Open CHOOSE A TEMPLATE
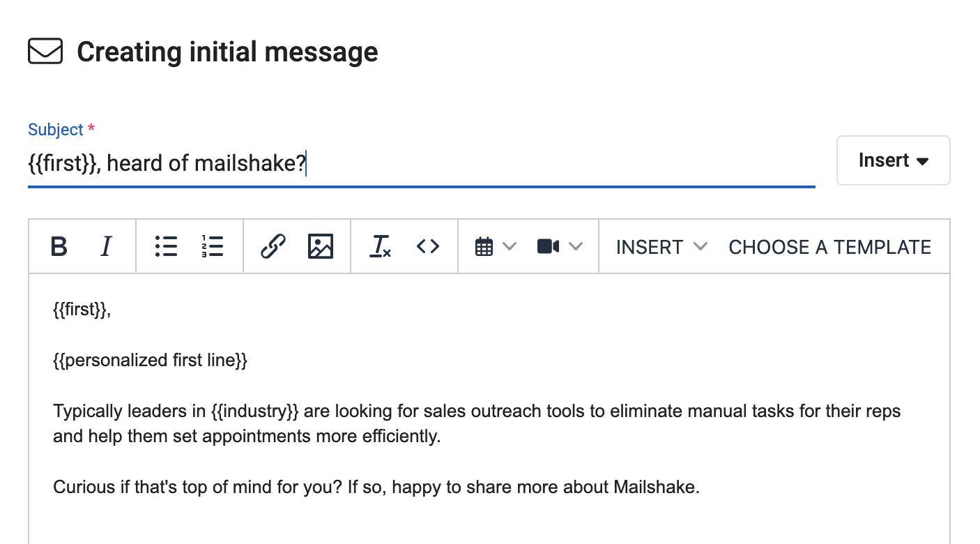The width and height of the screenshot is (980, 544). (829, 246)
